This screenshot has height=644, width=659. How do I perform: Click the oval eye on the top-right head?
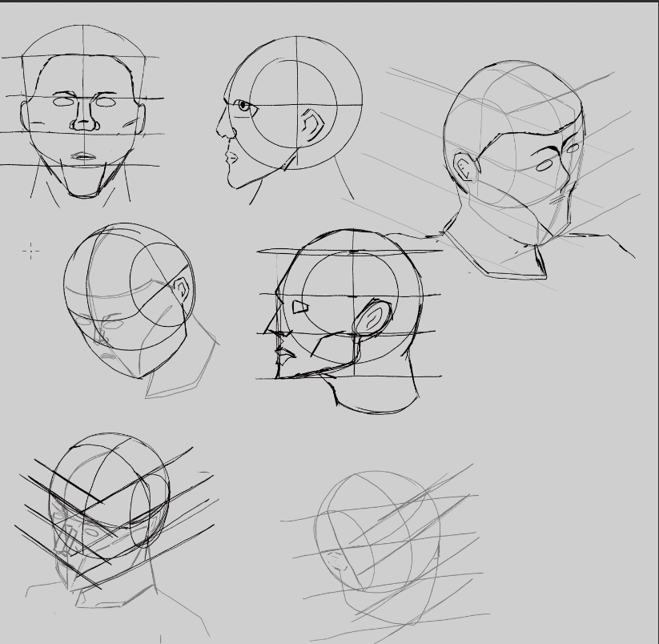coord(544,166)
